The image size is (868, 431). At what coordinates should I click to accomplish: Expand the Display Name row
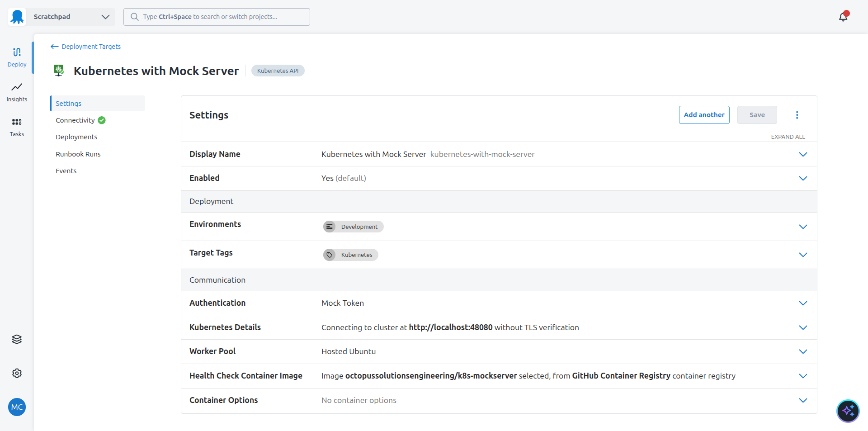(x=803, y=154)
